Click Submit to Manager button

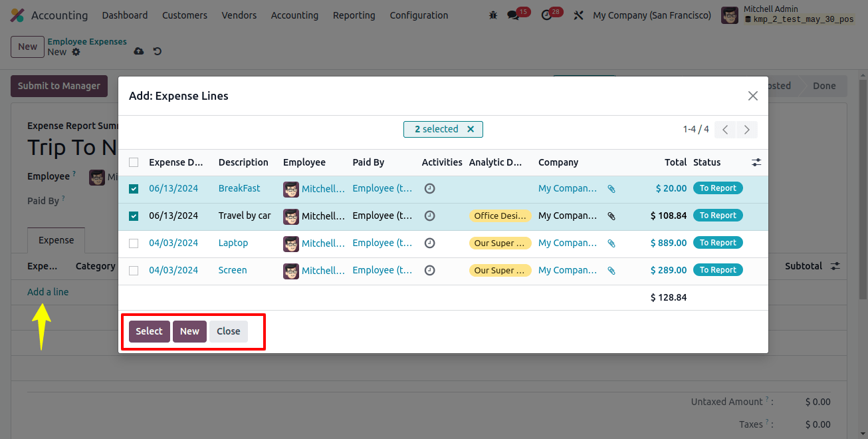coord(59,86)
